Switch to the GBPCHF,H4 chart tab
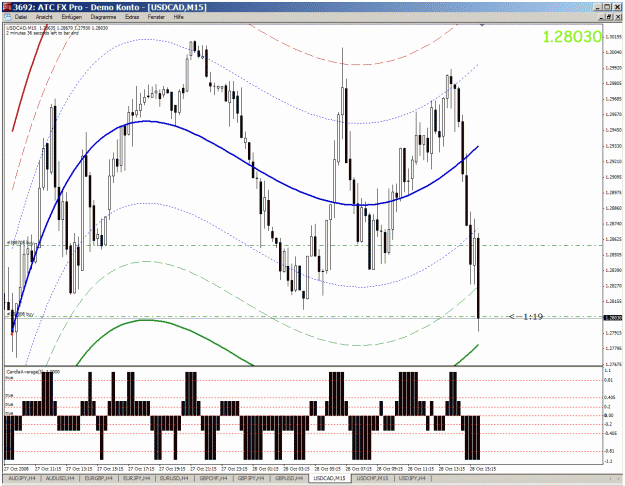 coord(213,478)
